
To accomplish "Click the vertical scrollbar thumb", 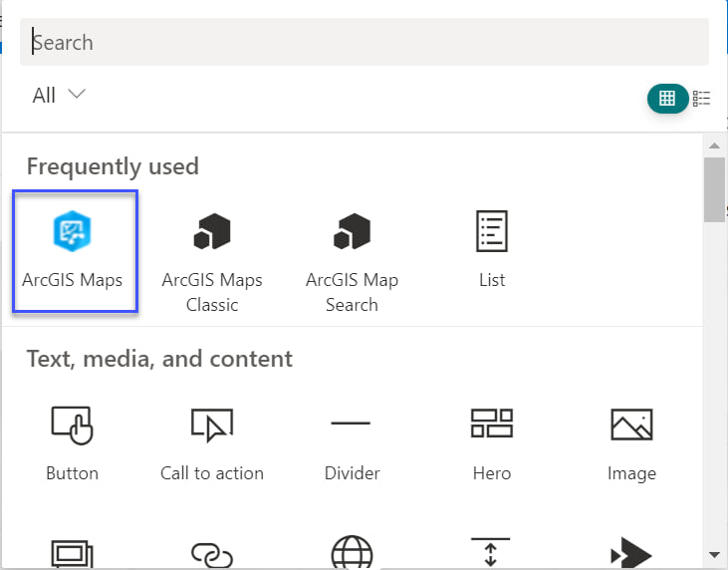I will [714, 189].
